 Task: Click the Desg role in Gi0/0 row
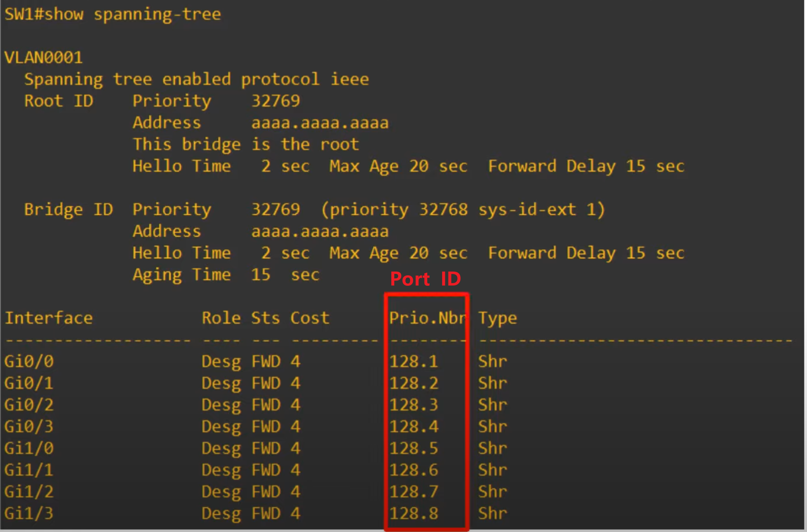[221, 362]
